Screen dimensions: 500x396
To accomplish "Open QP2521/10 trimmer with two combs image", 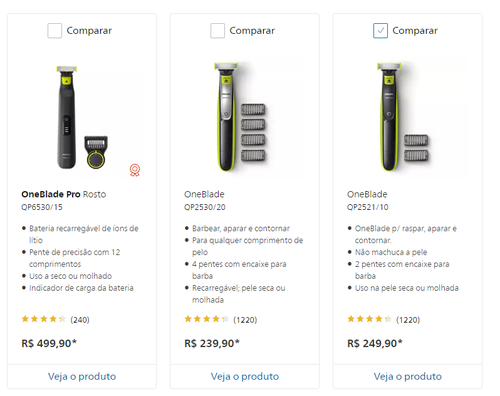I will (407, 118).
